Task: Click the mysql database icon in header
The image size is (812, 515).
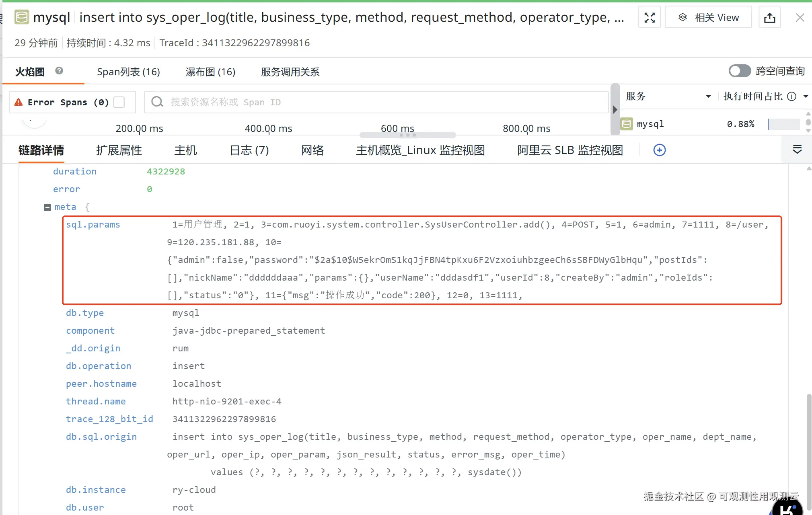Action: [22, 17]
